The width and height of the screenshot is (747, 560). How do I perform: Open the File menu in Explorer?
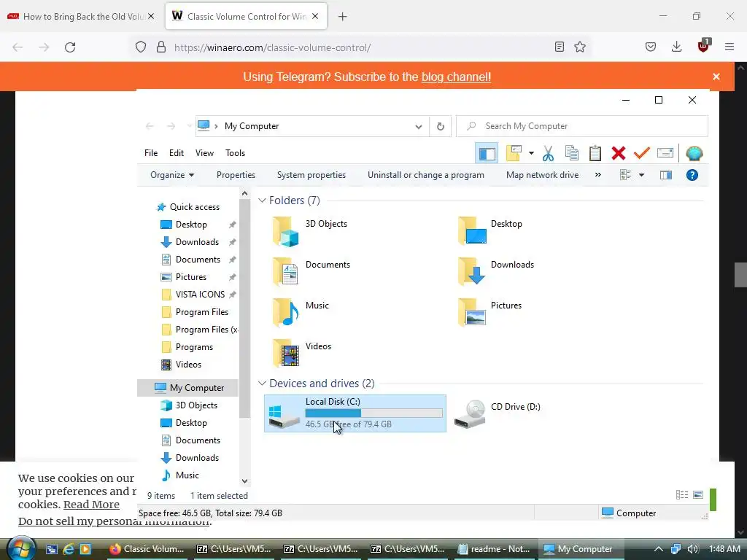point(151,153)
